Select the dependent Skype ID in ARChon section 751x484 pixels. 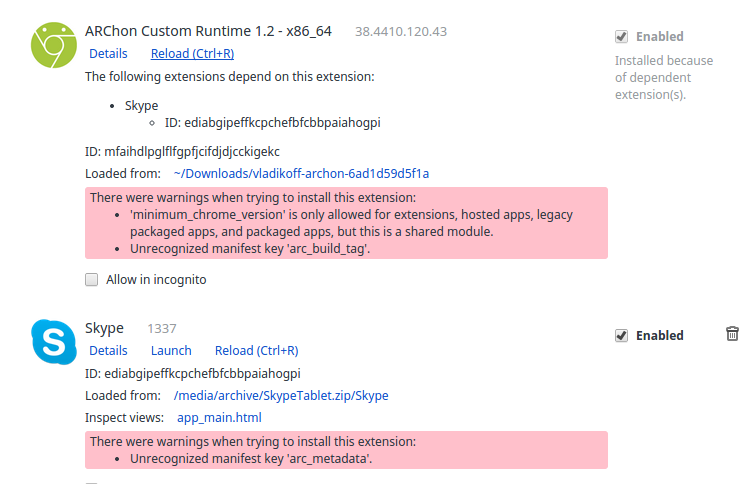point(273,123)
